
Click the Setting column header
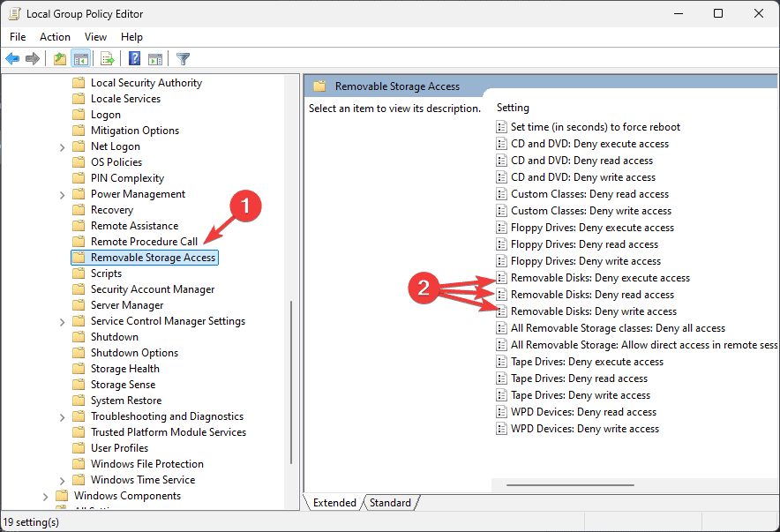click(x=513, y=108)
